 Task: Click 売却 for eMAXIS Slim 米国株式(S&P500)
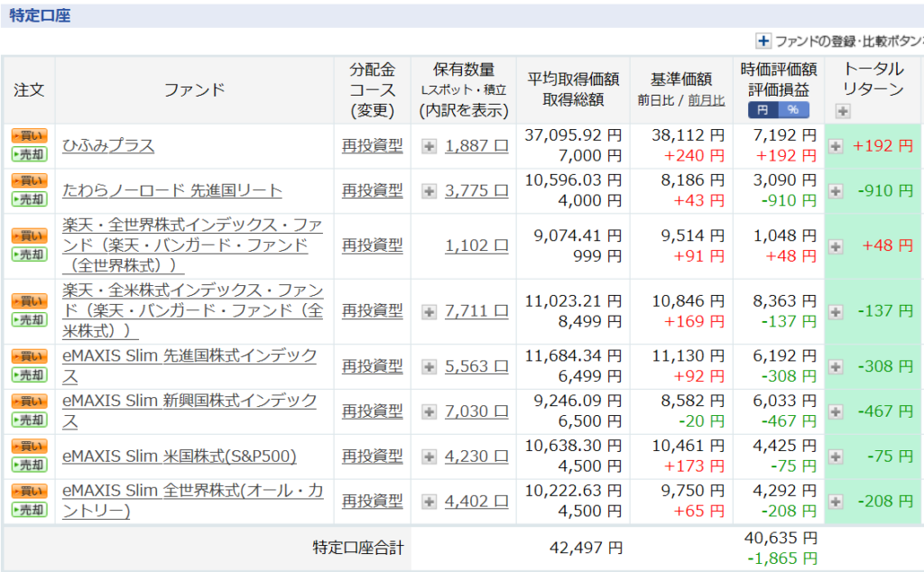coord(29,465)
